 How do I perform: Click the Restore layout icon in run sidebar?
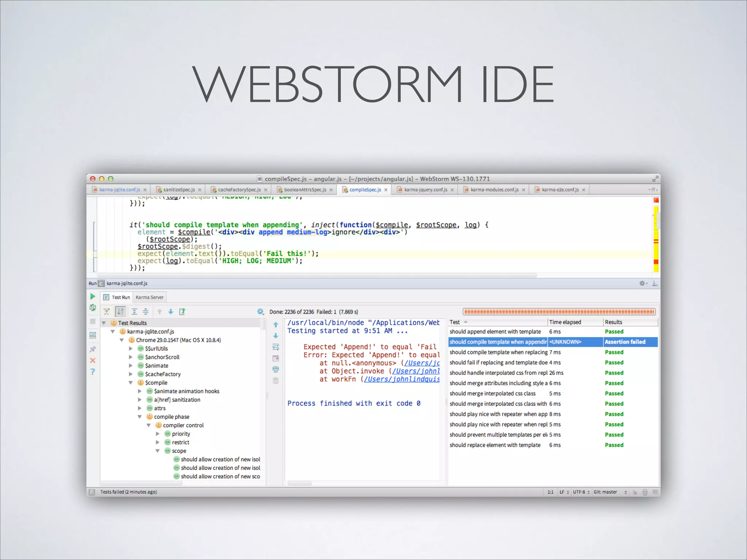(93, 335)
